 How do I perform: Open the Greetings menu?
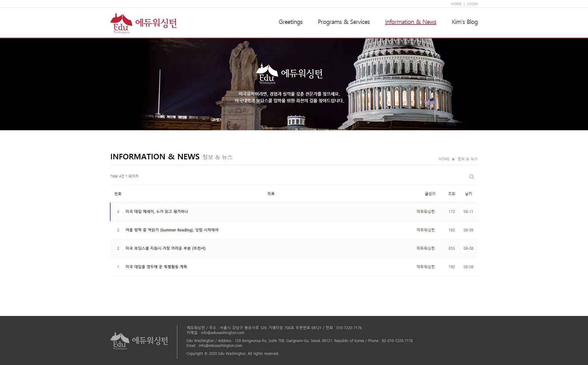click(291, 22)
